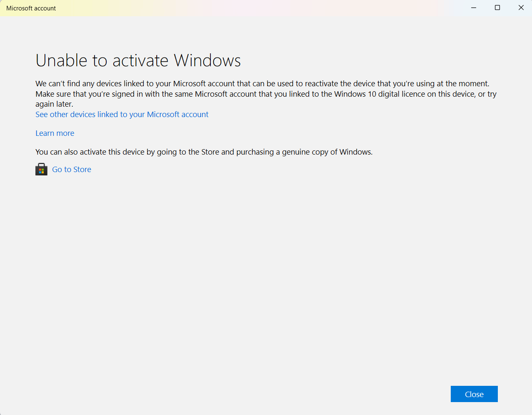The image size is (532, 415).
Task: Close the window with the X button
Action: 521,7
